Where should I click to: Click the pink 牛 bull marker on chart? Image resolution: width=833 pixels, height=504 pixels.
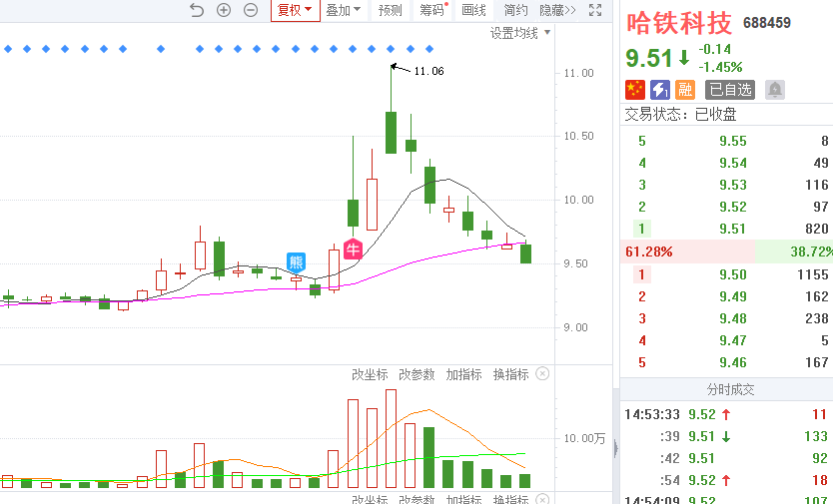coord(353,250)
